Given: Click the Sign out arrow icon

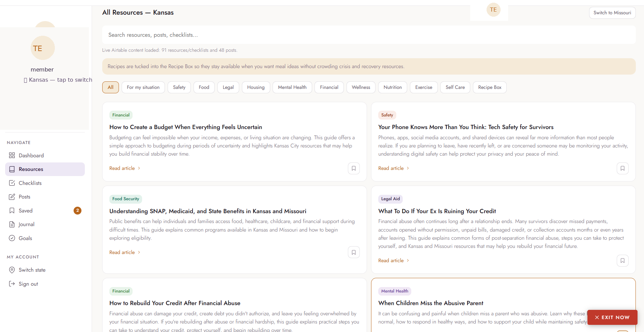Looking at the screenshot, I should pos(12,284).
